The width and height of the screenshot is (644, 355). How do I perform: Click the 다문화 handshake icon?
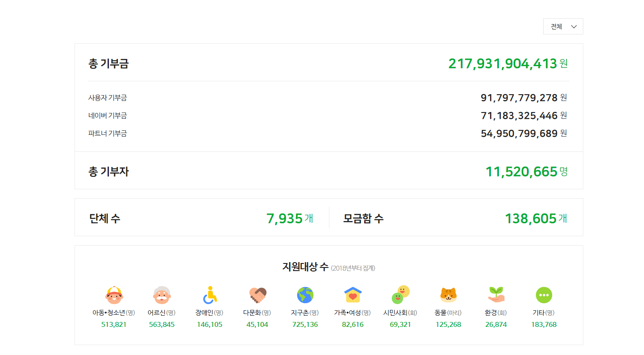pyautogui.click(x=258, y=295)
